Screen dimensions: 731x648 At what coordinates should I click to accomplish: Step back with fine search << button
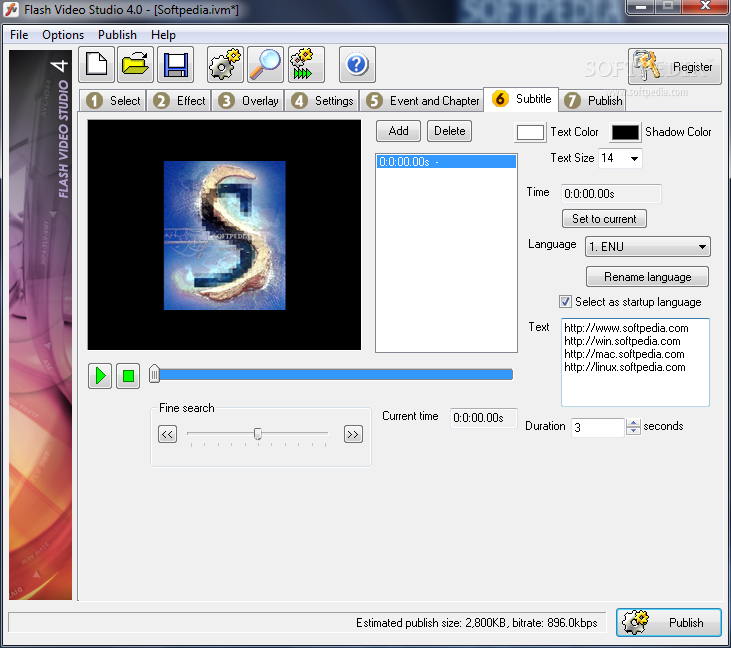(167, 434)
